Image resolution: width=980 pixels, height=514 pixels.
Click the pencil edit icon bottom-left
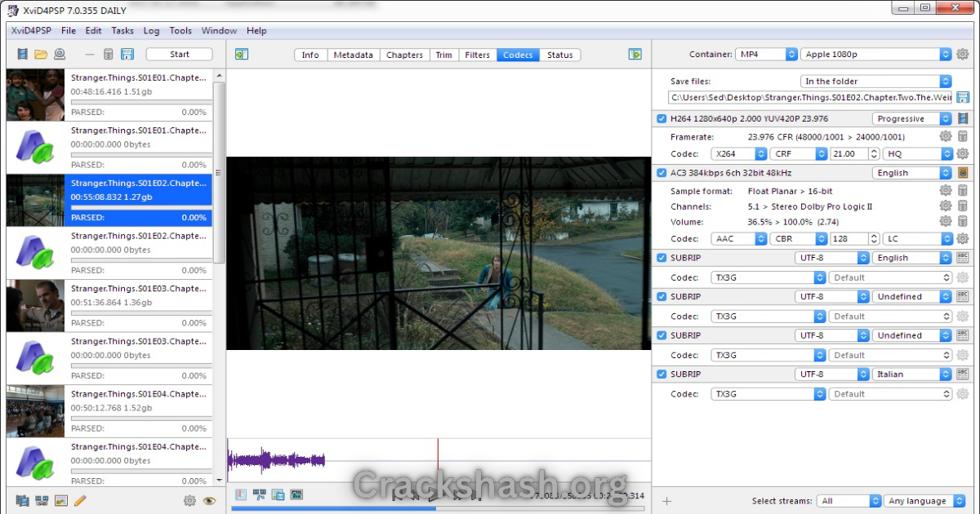(80, 501)
